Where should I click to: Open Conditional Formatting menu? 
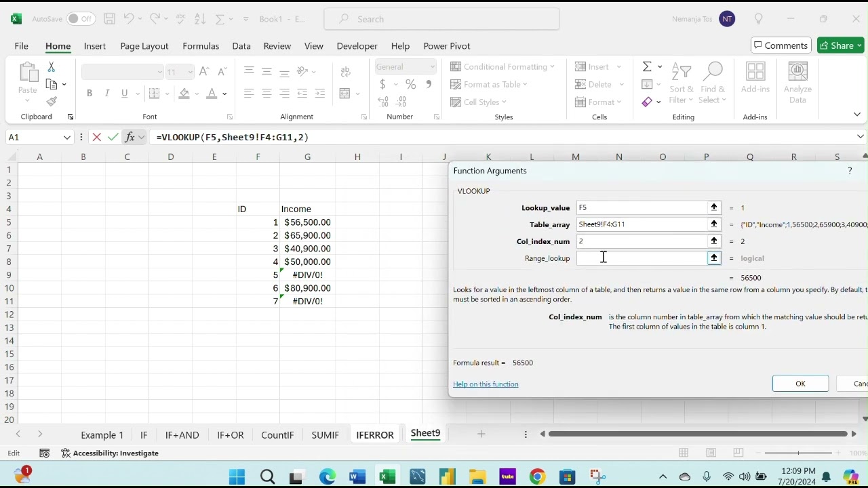point(502,66)
